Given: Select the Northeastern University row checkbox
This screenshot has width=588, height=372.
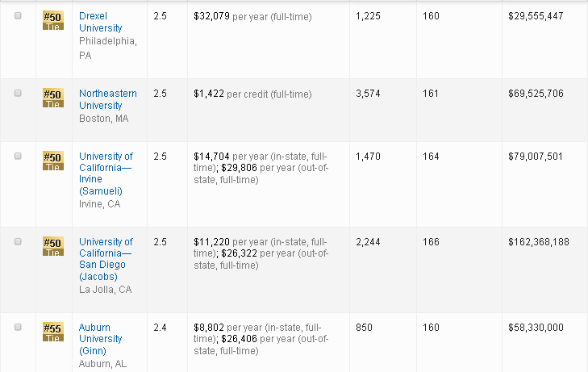Looking at the screenshot, I should click(x=18, y=94).
